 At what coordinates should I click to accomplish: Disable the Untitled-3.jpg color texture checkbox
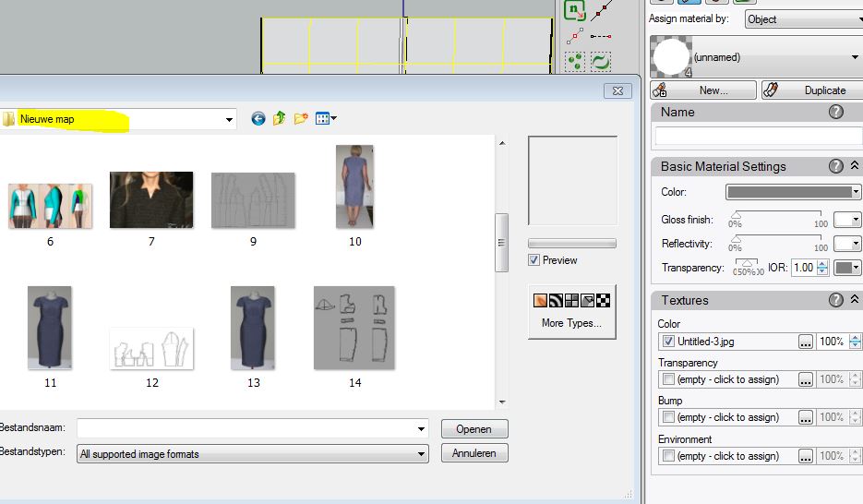coord(668,342)
